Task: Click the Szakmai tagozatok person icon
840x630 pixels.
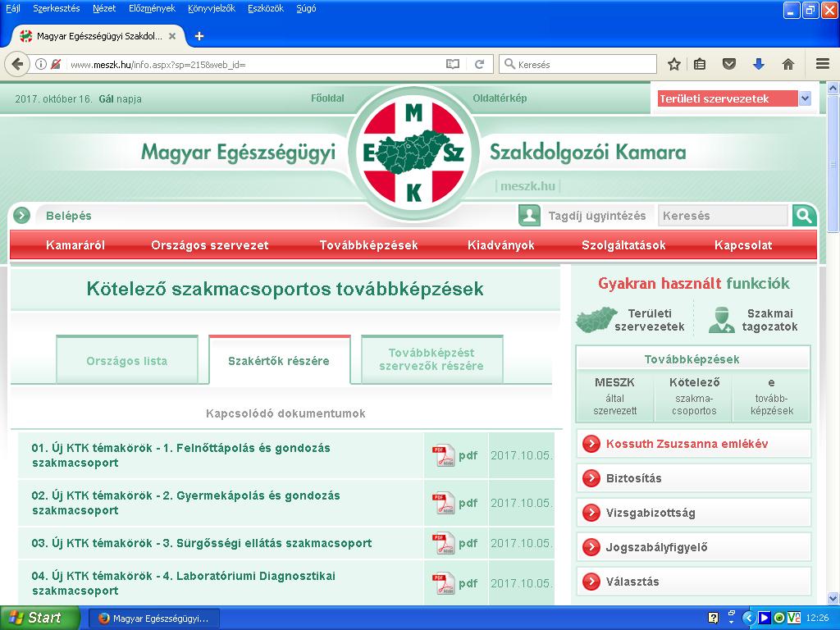Action: [721, 320]
